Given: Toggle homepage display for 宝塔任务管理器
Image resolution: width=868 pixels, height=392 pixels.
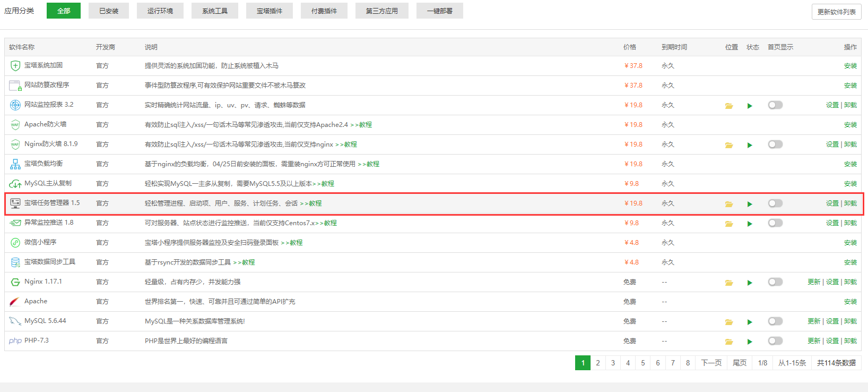Looking at the screenshot, I should pyautogui.click(x=775, y=203).
